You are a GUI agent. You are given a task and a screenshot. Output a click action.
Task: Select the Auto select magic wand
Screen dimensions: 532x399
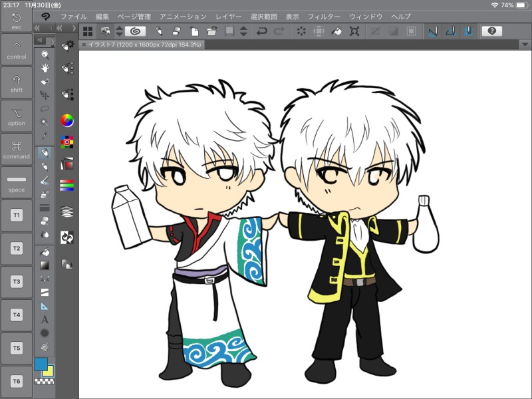[45, 122]
